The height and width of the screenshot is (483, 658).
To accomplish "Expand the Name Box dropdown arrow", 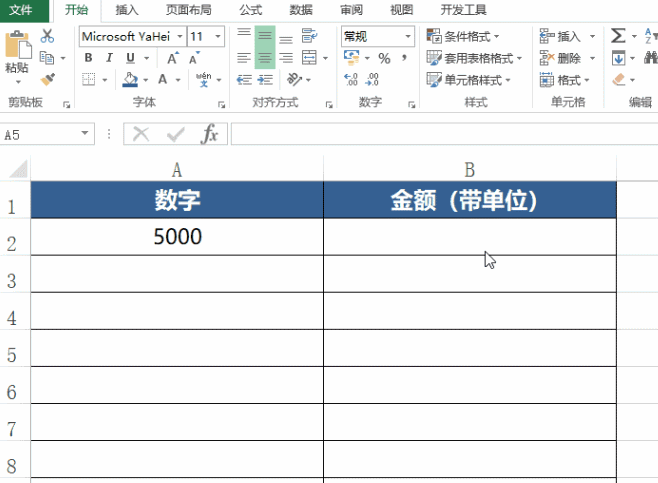I will tap(85, 133).
